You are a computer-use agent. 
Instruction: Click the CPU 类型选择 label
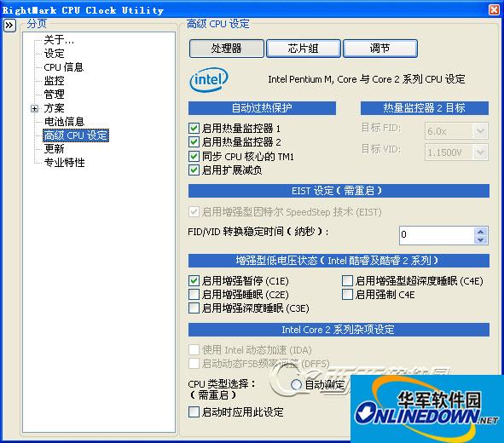click(x=222, y=383)
